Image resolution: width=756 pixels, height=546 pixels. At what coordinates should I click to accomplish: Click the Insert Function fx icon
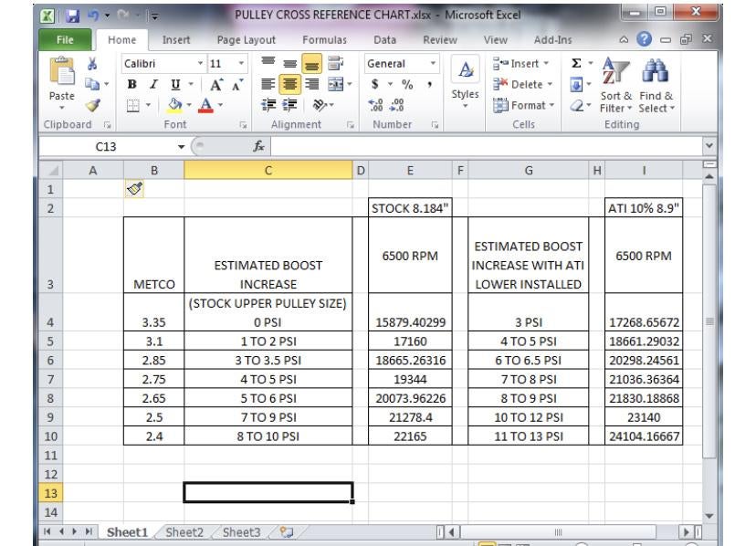pos(260,143)
